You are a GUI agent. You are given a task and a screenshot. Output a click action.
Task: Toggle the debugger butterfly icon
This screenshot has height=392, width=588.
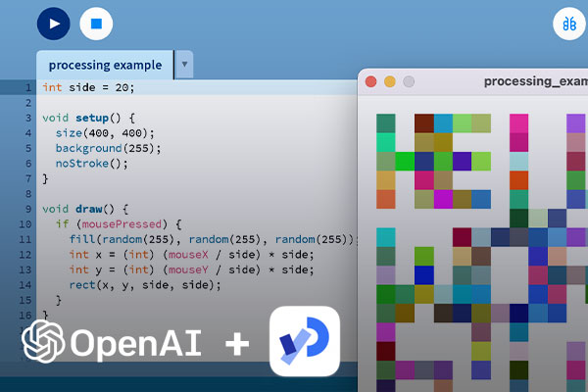point(569,24)
